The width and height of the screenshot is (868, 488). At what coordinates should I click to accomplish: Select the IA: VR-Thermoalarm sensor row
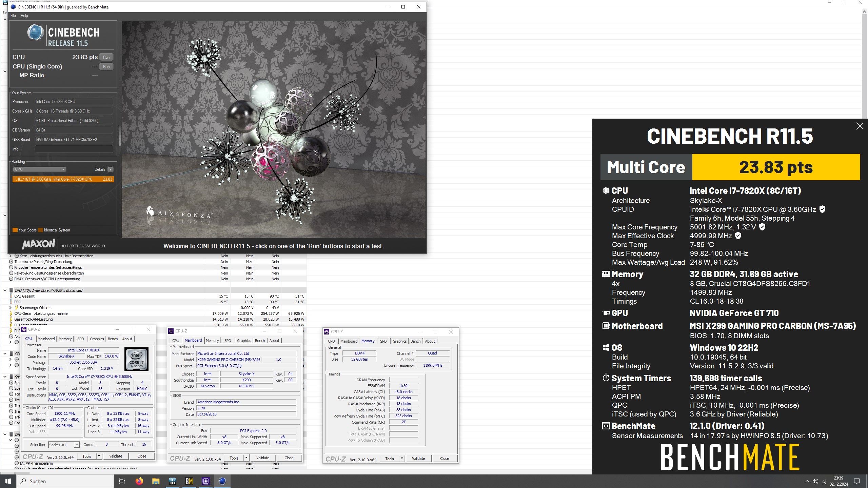[36, 463]
